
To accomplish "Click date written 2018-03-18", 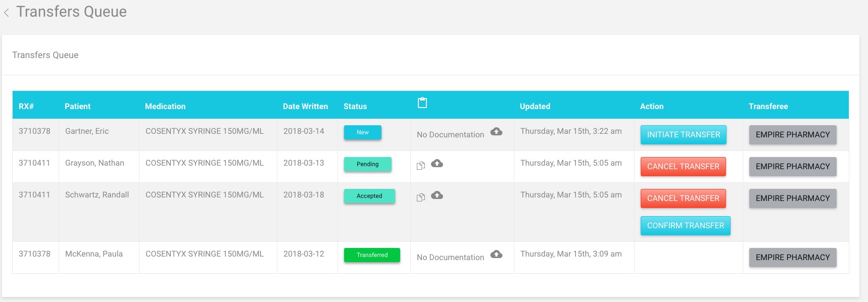I will (x=304, y=195).
